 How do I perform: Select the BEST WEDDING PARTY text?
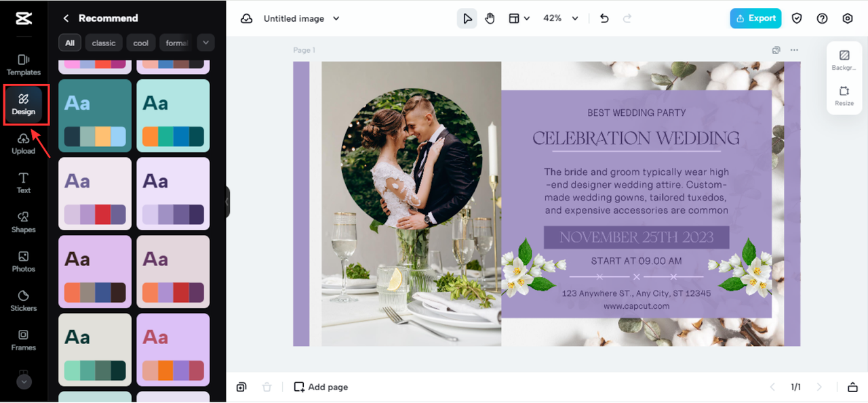point(637,112)
